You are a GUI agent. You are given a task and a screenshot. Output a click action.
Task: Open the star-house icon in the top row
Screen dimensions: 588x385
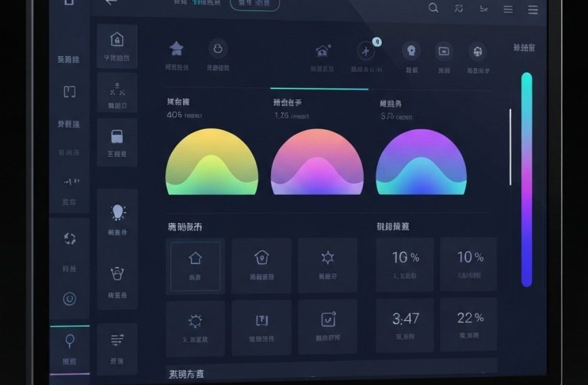(176, 49)
